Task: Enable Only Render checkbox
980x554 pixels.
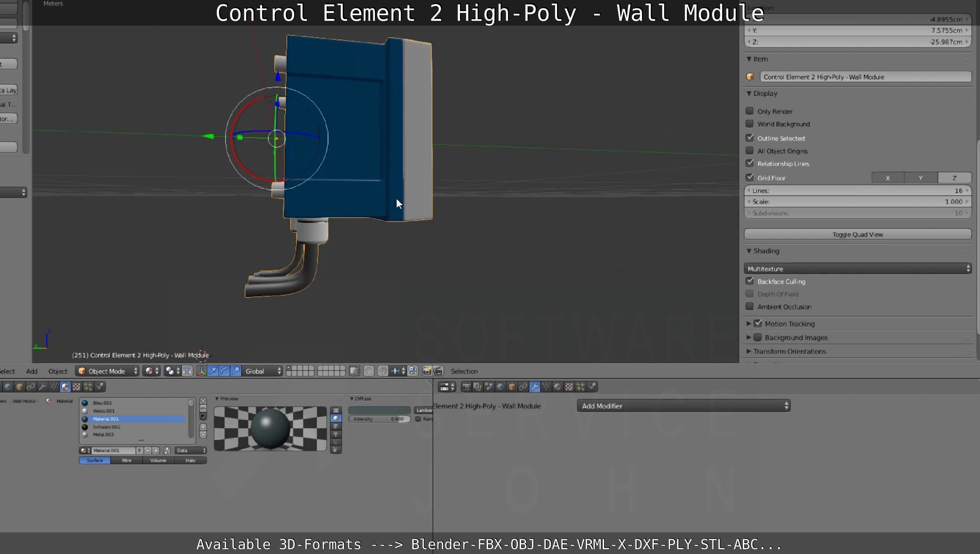Action: pos(749,111)
